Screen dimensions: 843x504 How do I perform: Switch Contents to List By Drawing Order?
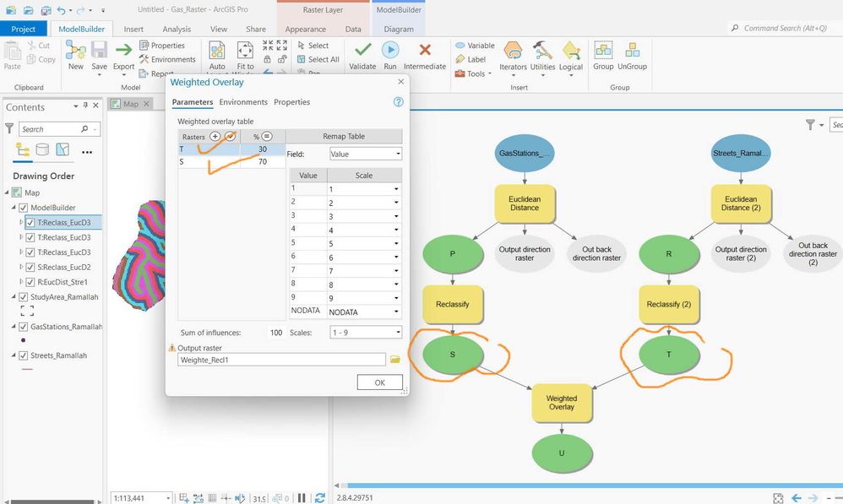[23, 149]
